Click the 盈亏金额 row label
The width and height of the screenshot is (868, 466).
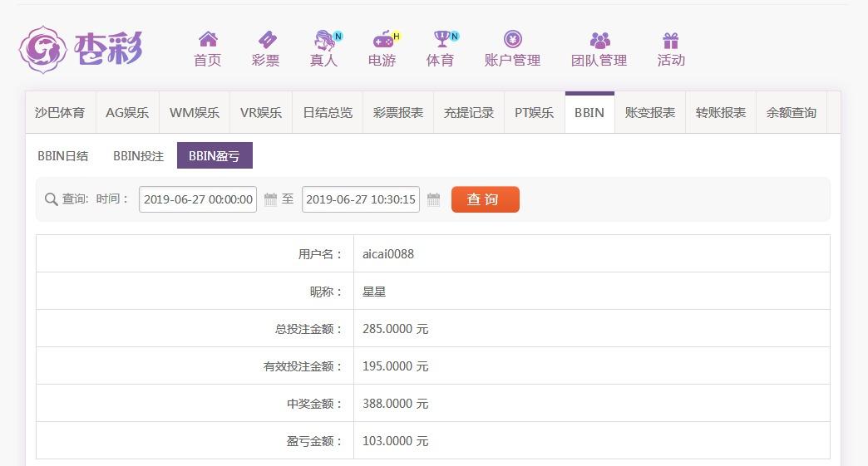[314, 441]
